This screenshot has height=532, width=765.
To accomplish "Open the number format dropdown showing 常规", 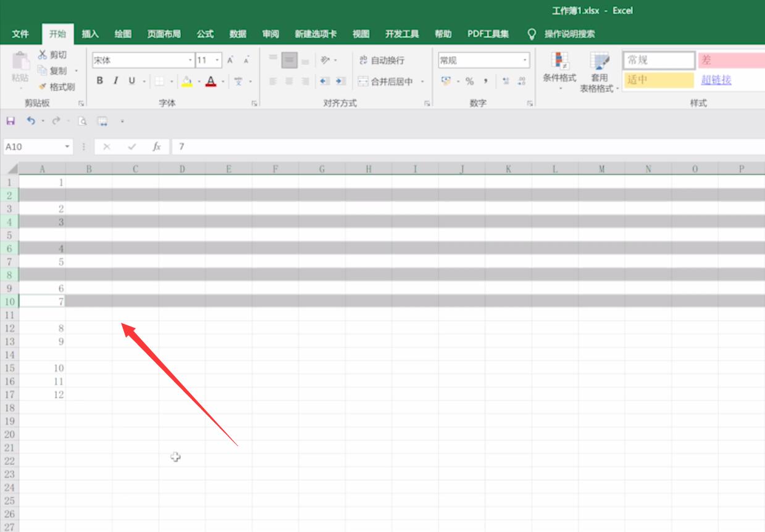I will (525, 60).
